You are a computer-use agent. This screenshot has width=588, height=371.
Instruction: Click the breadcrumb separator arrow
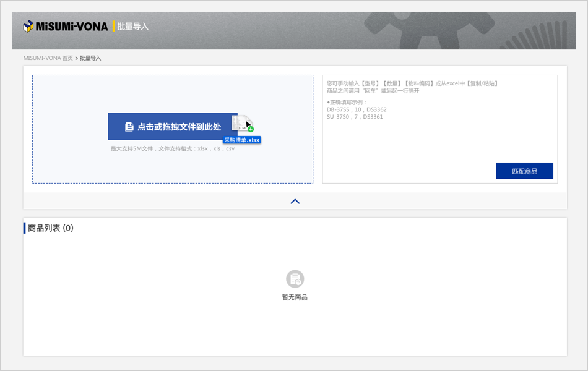[76, 58]
